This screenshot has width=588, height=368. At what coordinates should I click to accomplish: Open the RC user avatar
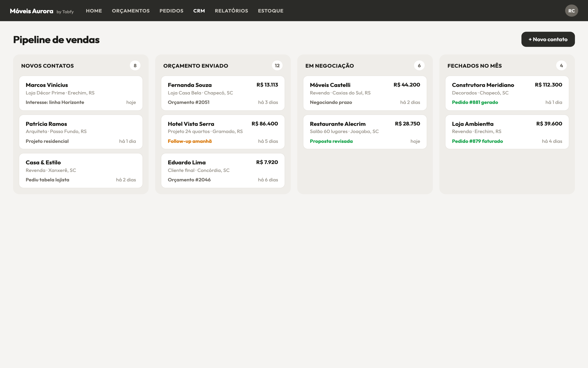[571, 11]
